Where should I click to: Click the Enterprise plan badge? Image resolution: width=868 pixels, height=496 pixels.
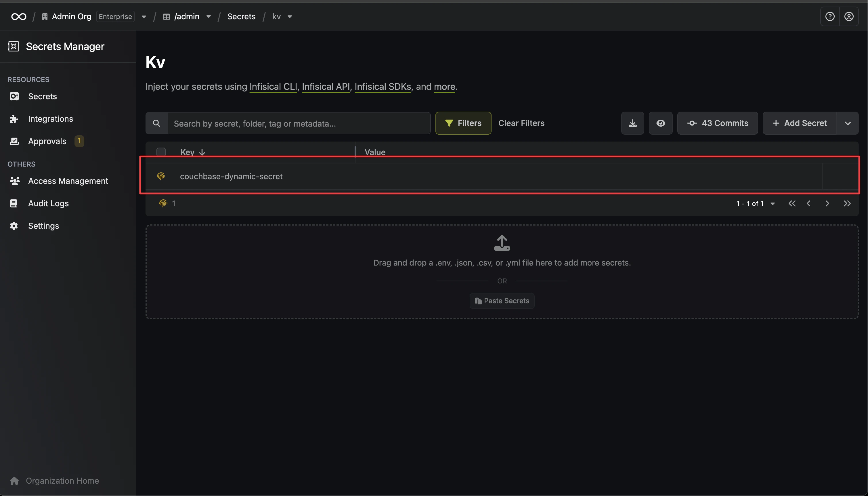[115, 17]
